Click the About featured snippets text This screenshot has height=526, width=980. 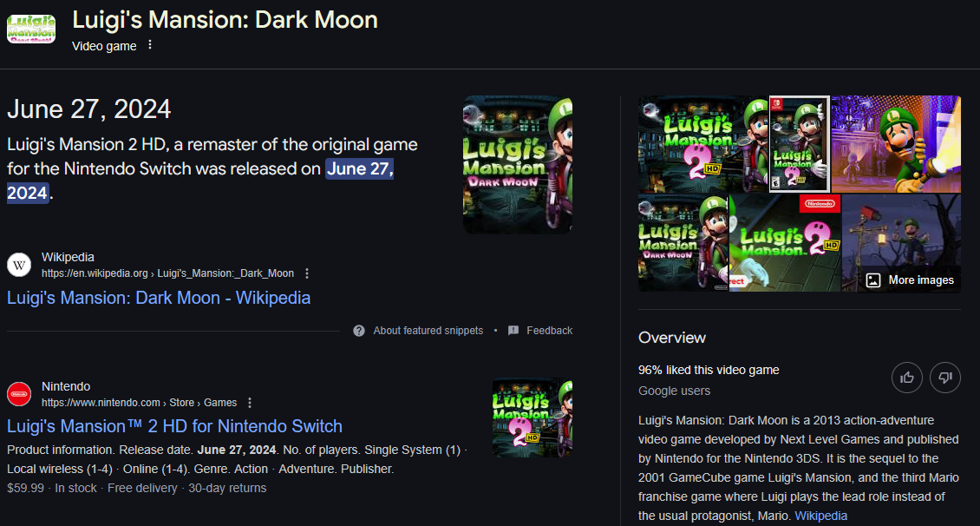click(428, 331)
